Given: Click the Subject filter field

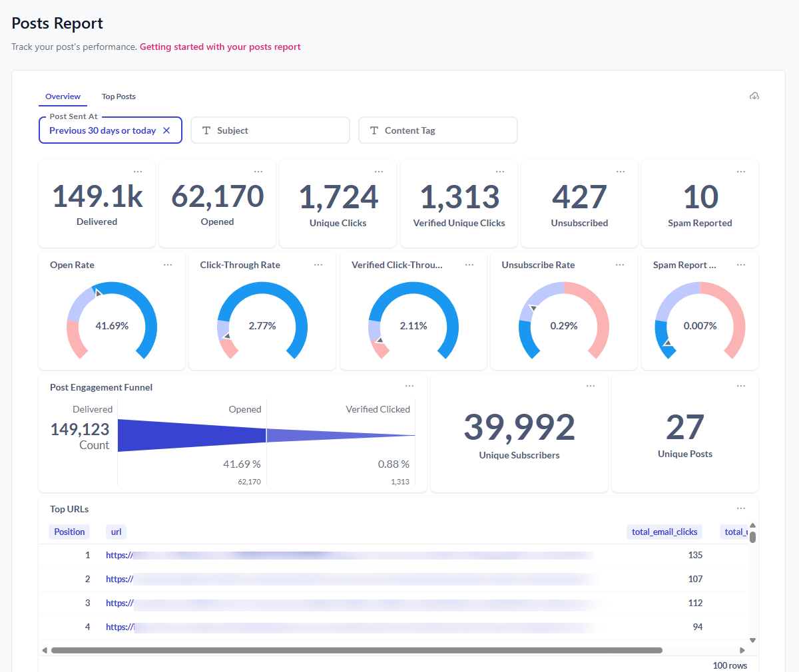Looking at the screenshot, I should tap(270, 130).
